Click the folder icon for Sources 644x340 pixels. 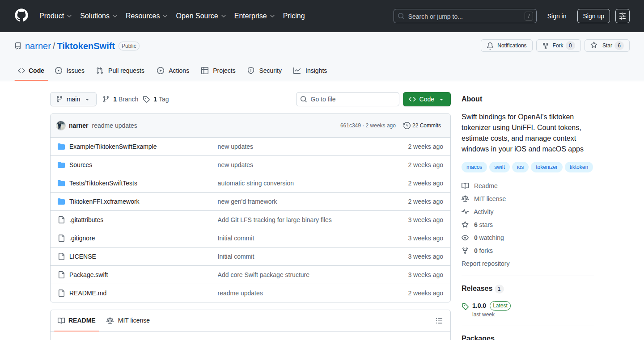61,165
